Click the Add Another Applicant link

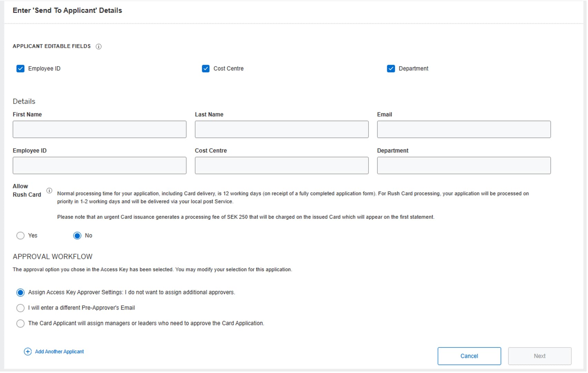(59, 352)
